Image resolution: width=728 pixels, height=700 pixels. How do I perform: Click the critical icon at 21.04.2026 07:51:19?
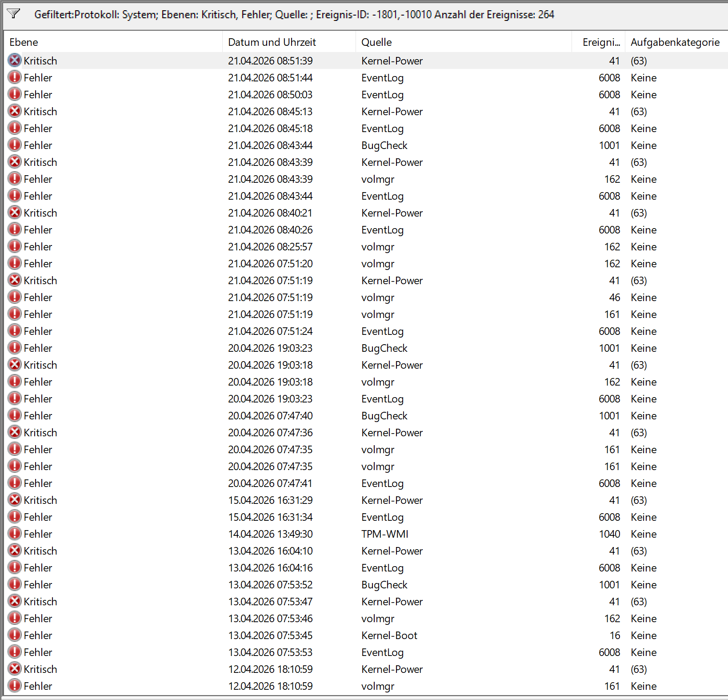pos(15,280)
